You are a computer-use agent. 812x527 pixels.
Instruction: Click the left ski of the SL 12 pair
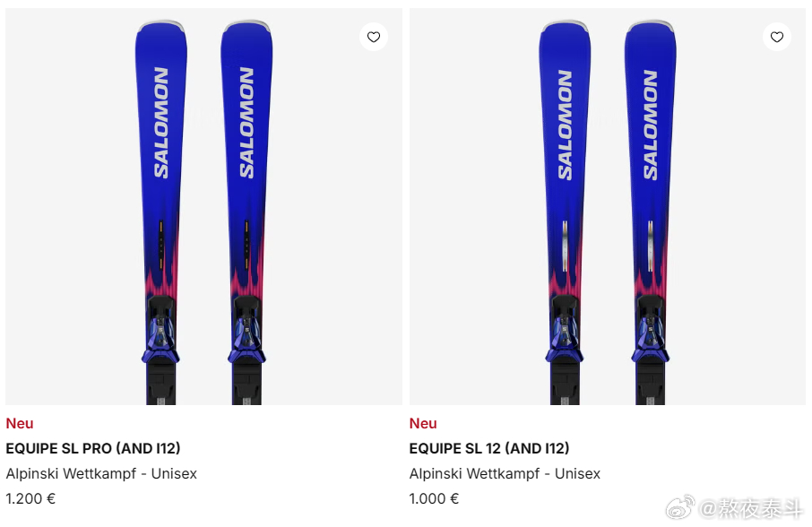565,212
